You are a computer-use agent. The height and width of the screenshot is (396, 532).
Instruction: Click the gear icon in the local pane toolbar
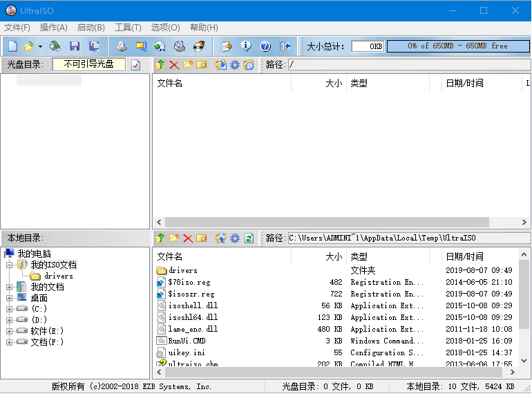(235, 238)
